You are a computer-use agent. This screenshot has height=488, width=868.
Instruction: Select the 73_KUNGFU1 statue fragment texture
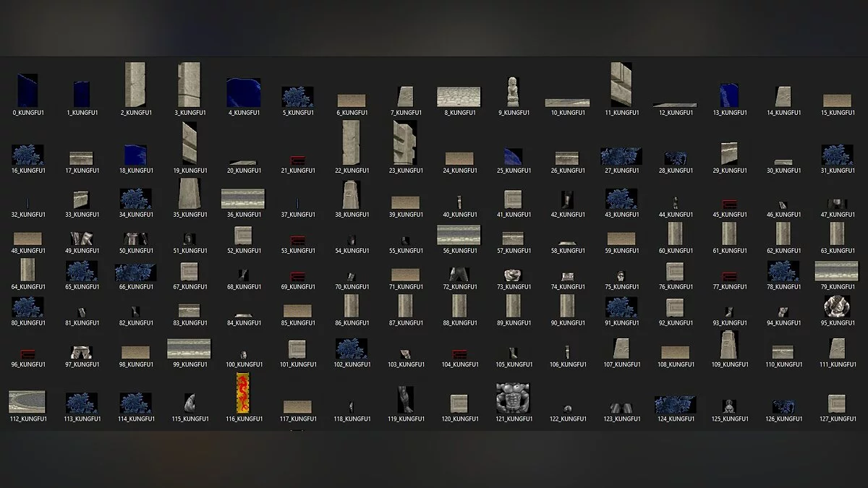(513, 275)
